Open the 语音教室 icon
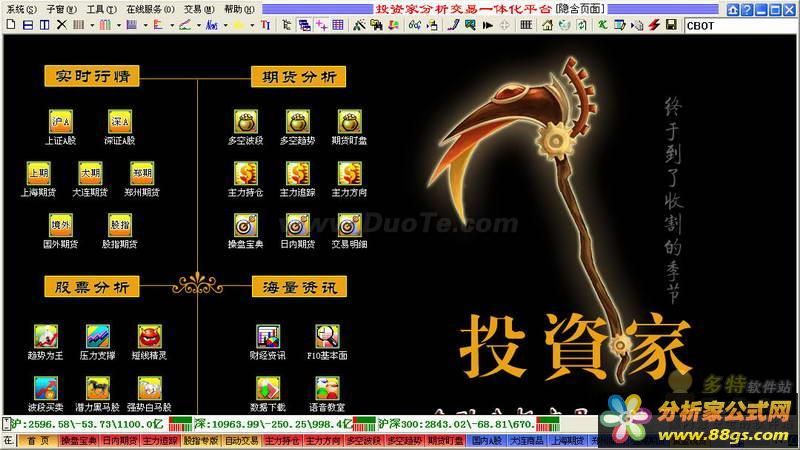The image size is (800, 450). [x=327, y=388]
